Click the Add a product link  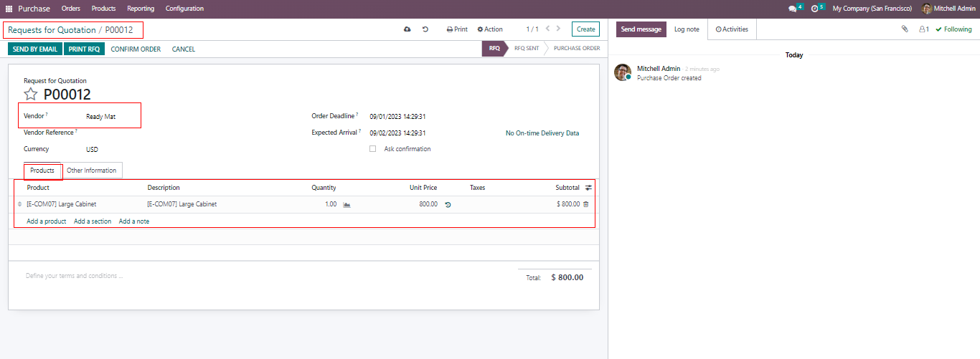[x=46, y=221]
